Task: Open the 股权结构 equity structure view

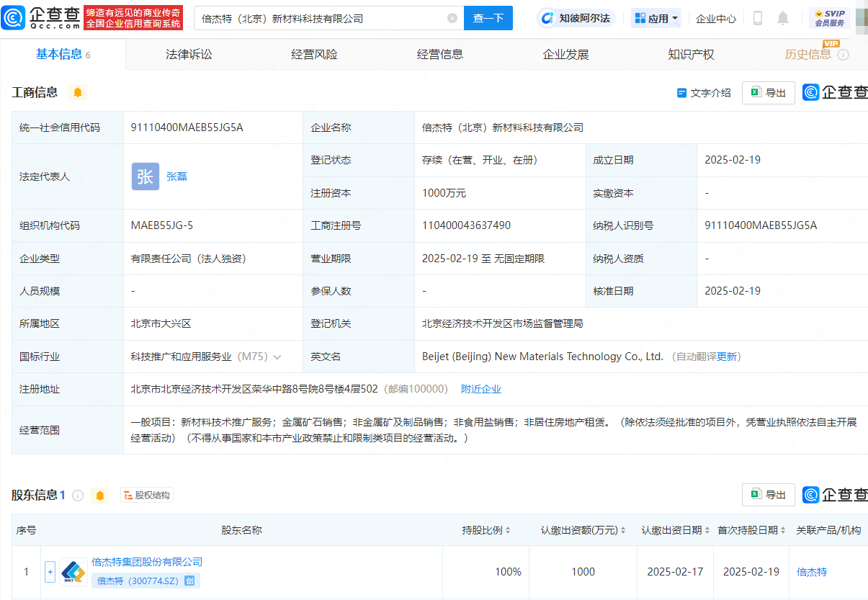Action: tap(147, 495)
